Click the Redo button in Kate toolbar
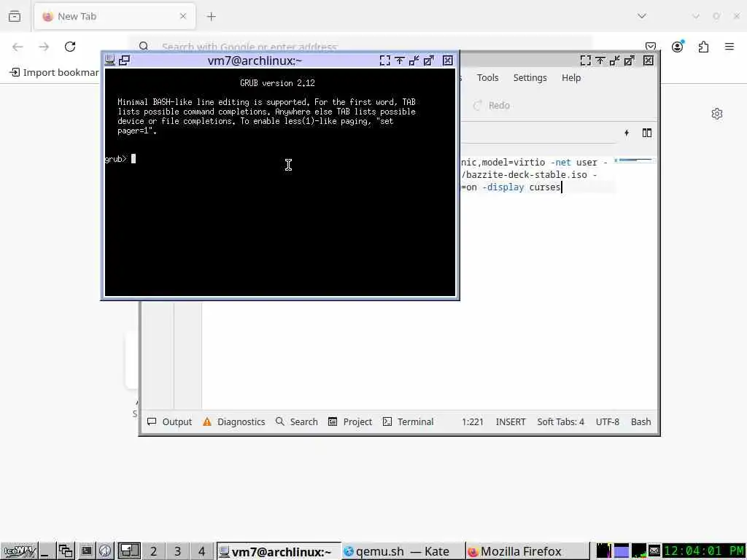The width and height of the screenshot is (747, 560). coord(492,105)
